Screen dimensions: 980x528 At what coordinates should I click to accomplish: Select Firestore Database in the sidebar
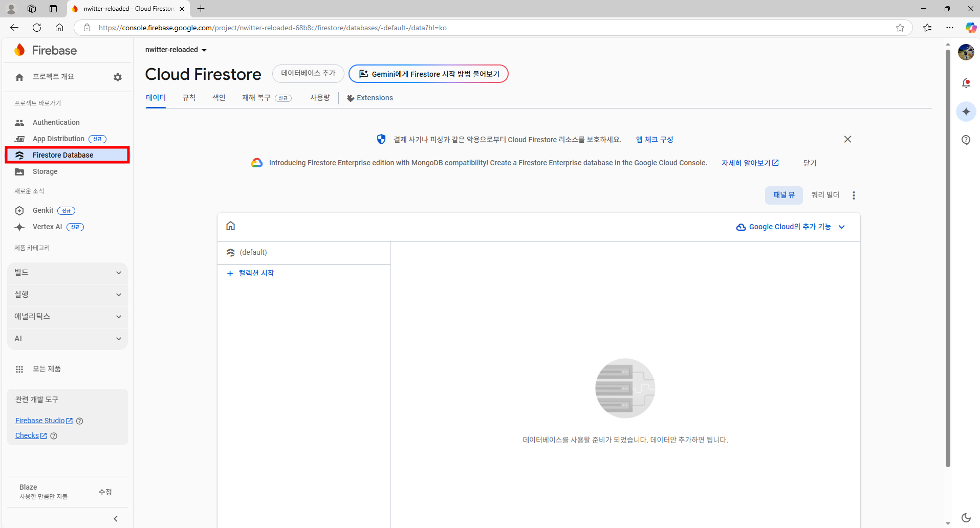tap(67, 155)
